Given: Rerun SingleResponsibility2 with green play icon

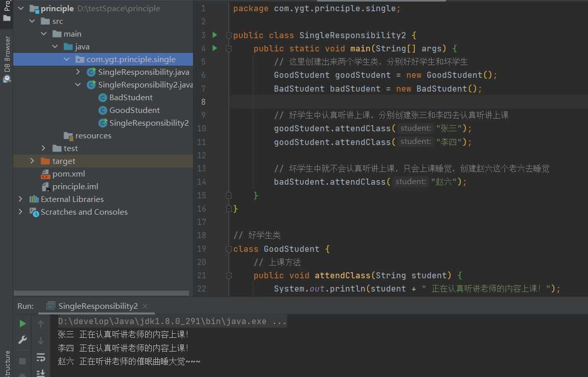Looking at the screenshot, I should click(x=22, y=324).
